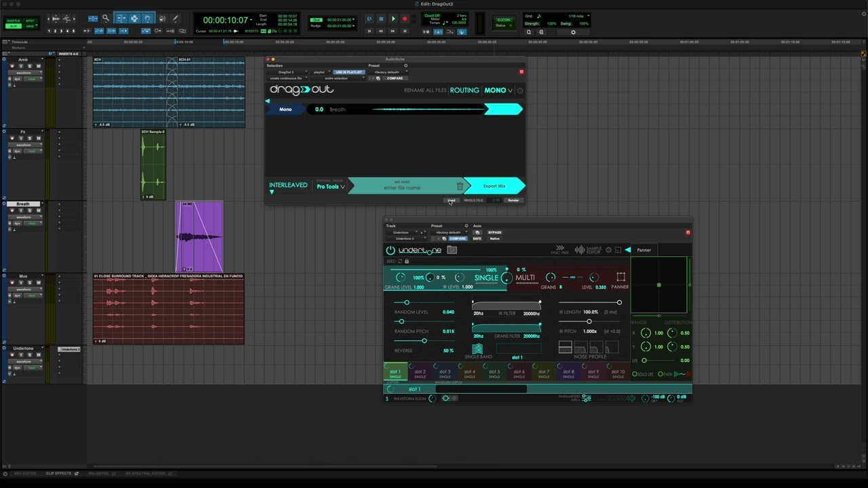Open the MONO format dropdown in DragOut
The width and height of the screenshot is (868, 488).
[498, 90]
